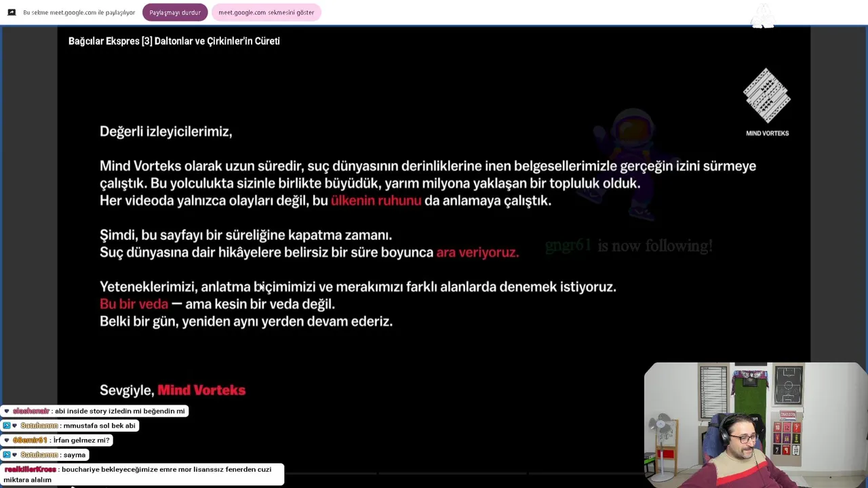Click the blue badge beside the 'sayma' message
Screen dimensions: 868x488
[6, 455]
